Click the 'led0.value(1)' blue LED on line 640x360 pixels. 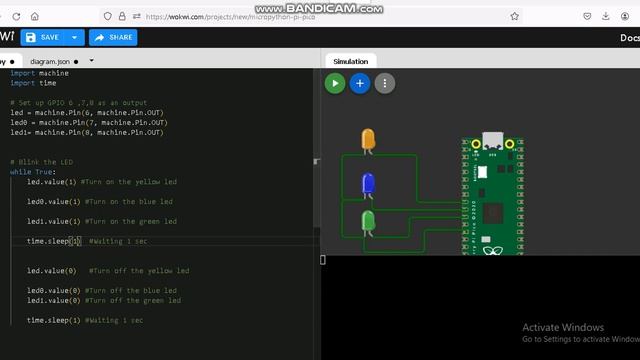[x=100, y=202]
